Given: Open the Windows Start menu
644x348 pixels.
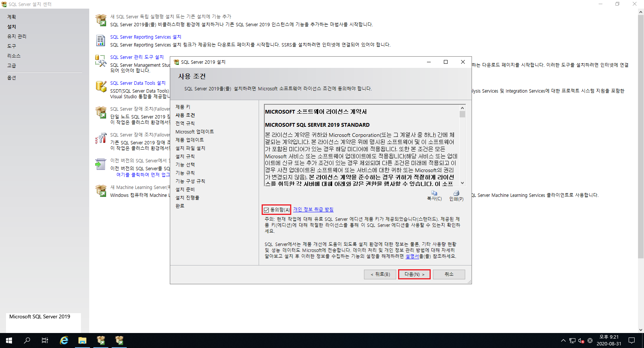Looking at the screenshot, I should click(x=9, y=340).
